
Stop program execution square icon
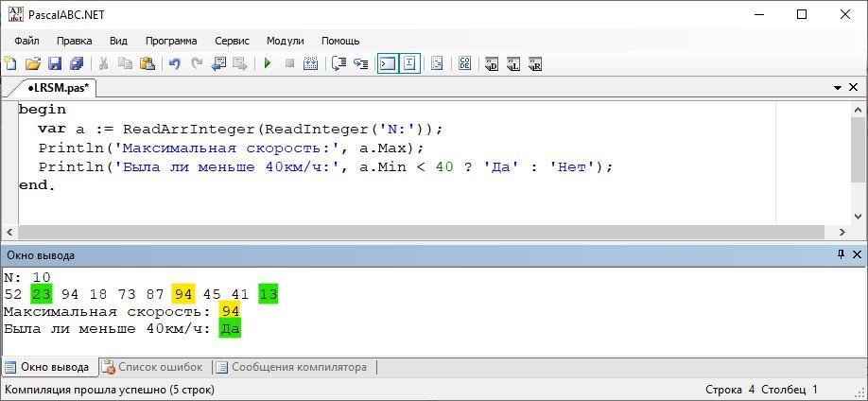(x=289, y=63)
